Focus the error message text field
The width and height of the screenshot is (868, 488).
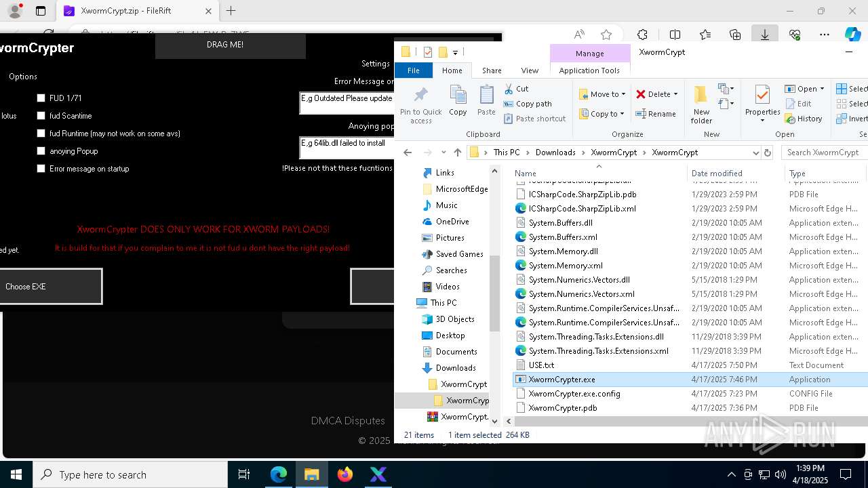click(x=347, y=103)
